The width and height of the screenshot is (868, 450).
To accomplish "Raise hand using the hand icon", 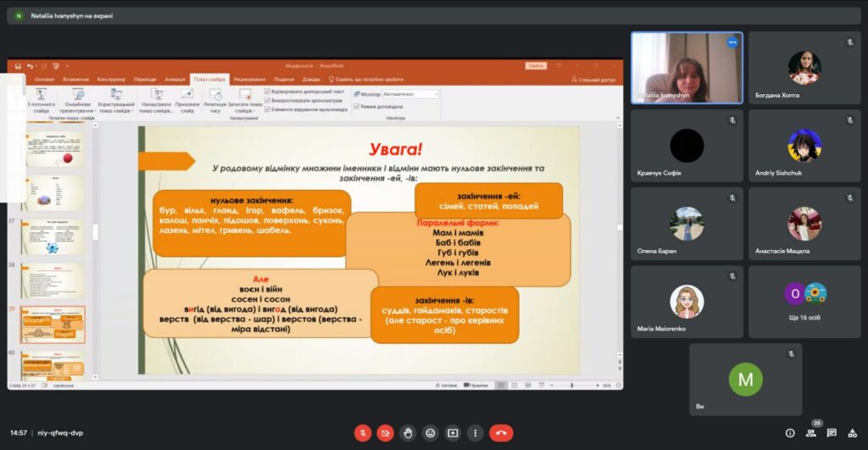I will click(x=408, y=433).
